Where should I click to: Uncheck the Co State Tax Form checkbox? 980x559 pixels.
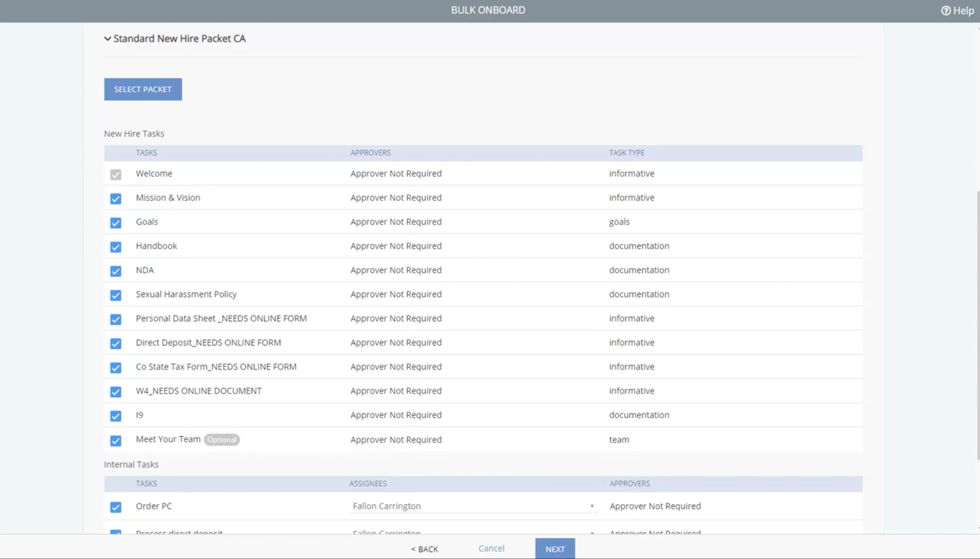115,367
